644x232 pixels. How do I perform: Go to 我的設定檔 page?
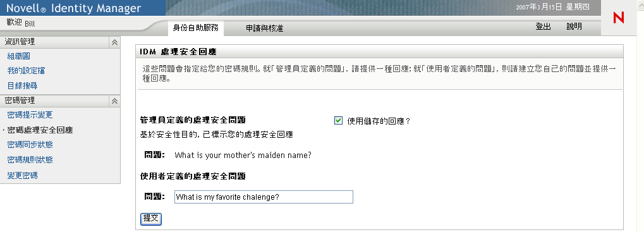(27, 71)
